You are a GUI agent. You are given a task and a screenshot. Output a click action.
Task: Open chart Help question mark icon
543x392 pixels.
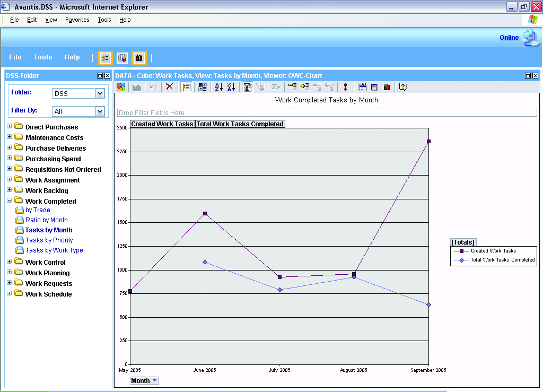point(402,87)
